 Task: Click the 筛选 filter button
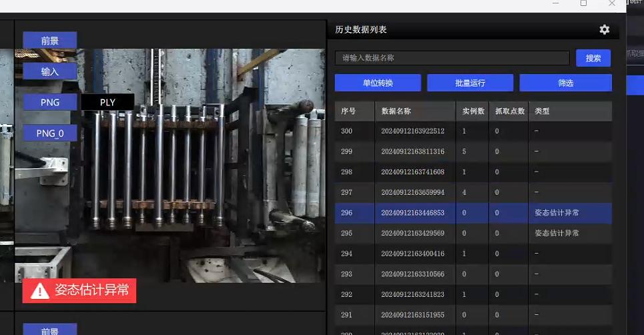point(565,83)
